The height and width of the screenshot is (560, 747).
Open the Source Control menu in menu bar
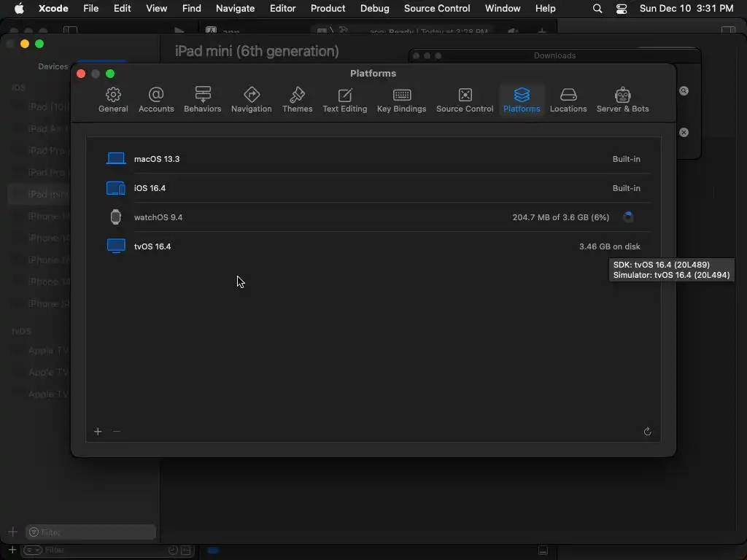click(437, 8)
